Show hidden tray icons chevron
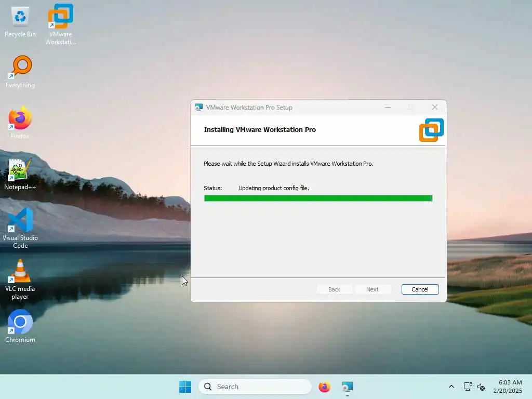532x399 pixels. click(451, 387)
